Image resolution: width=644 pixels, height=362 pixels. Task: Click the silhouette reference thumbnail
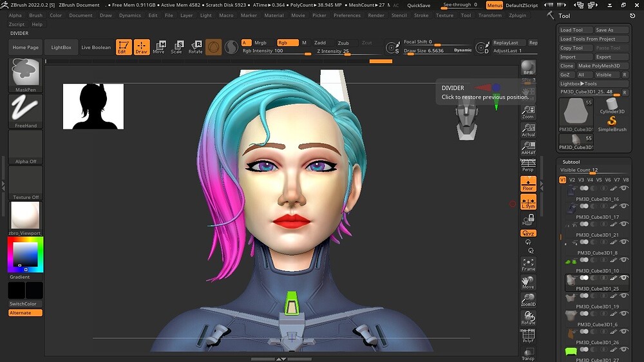point(93,106)
